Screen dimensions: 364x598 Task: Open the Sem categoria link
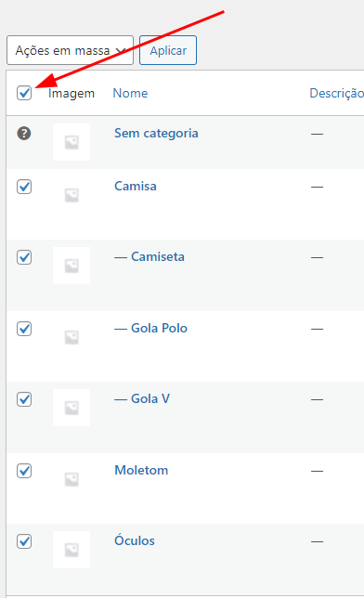click(156, 133)
